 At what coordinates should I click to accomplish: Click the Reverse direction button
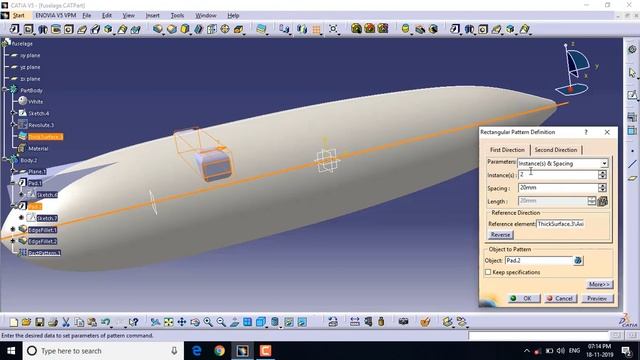500,235
